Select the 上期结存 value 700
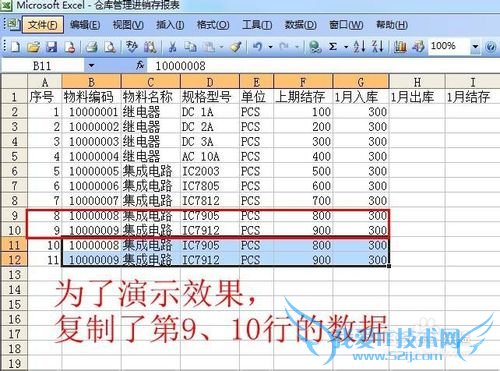 (303, 201)
